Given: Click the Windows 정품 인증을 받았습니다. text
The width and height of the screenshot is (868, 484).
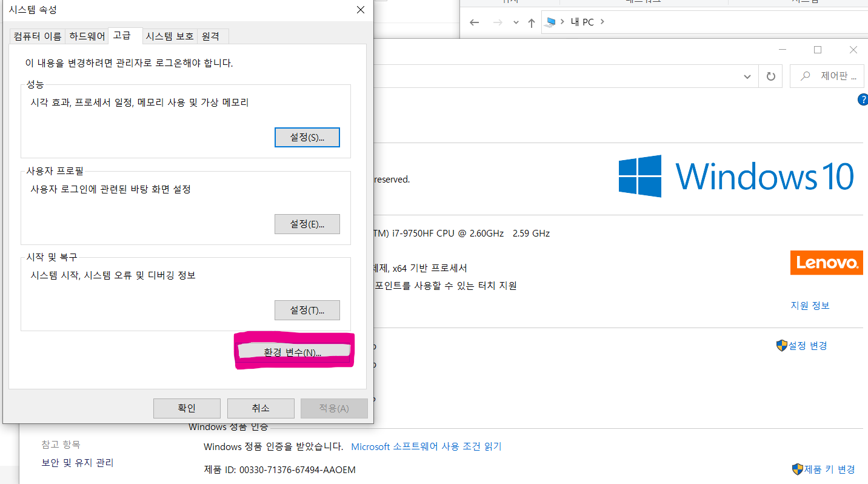Looking at the screenshot, I should point(273,447).
